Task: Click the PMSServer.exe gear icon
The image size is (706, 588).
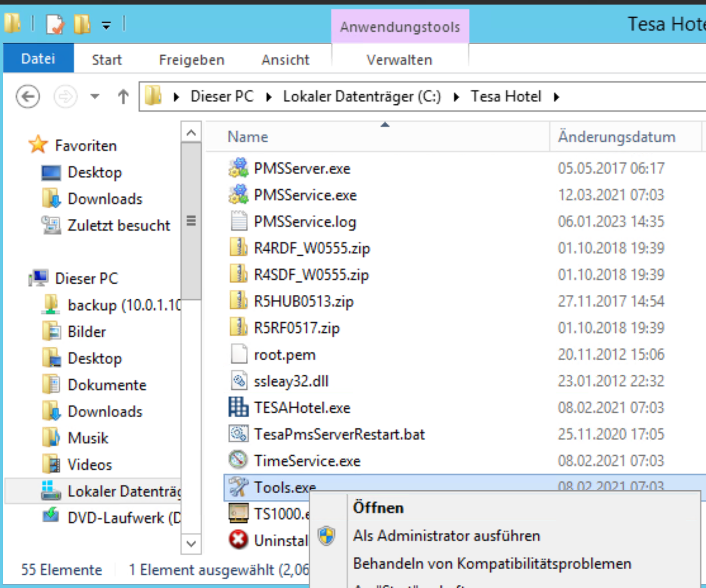Action: pyautogui.click(x=238, y=168)
